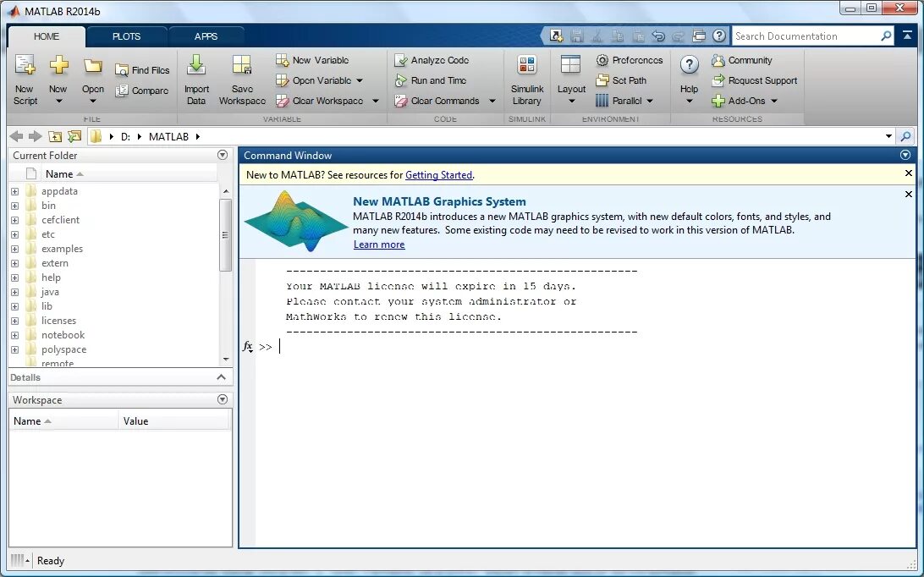Switch to the PLOTS tab
The height and width of the screenshot is (577, 924).
point(127,36)
